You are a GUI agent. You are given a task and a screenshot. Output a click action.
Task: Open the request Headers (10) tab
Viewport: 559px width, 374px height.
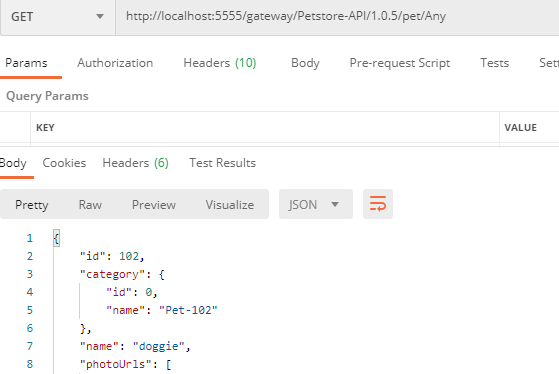point(220,63)
